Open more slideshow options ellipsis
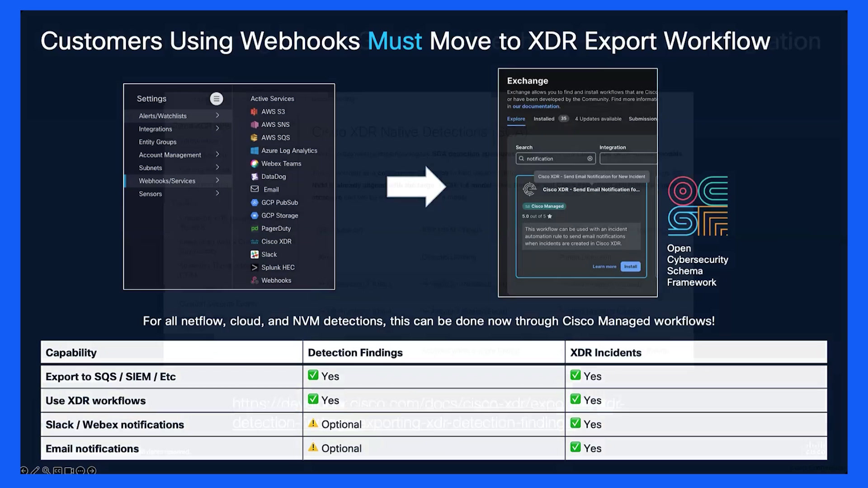This screenshot has height=488, width=868. point(80,470)
